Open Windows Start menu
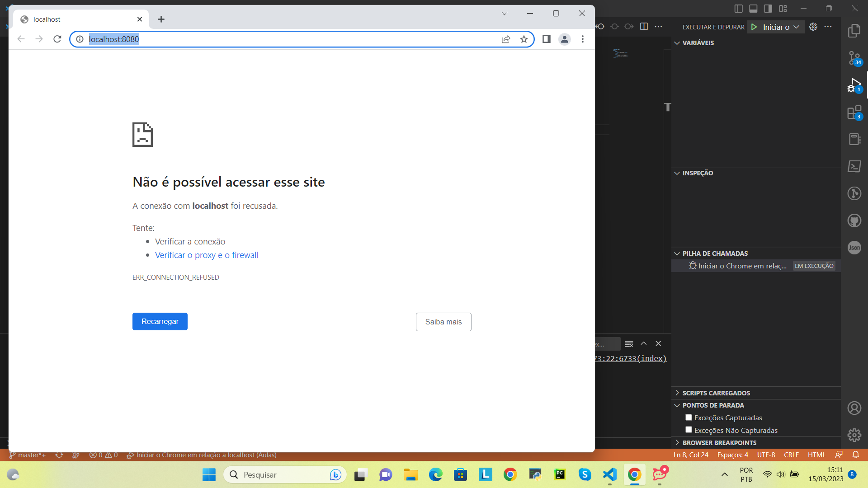The width and height of the screenshot is (868, 488). tap(209, 474)
